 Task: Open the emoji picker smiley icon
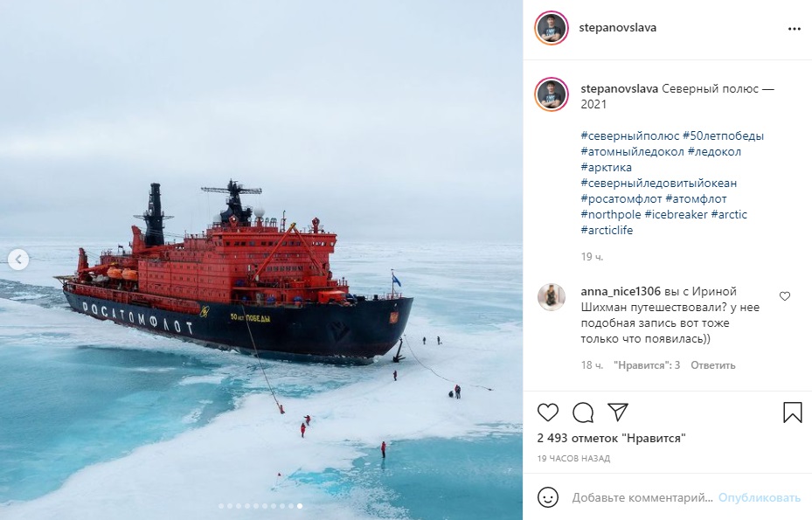click(x=548, y=498)
